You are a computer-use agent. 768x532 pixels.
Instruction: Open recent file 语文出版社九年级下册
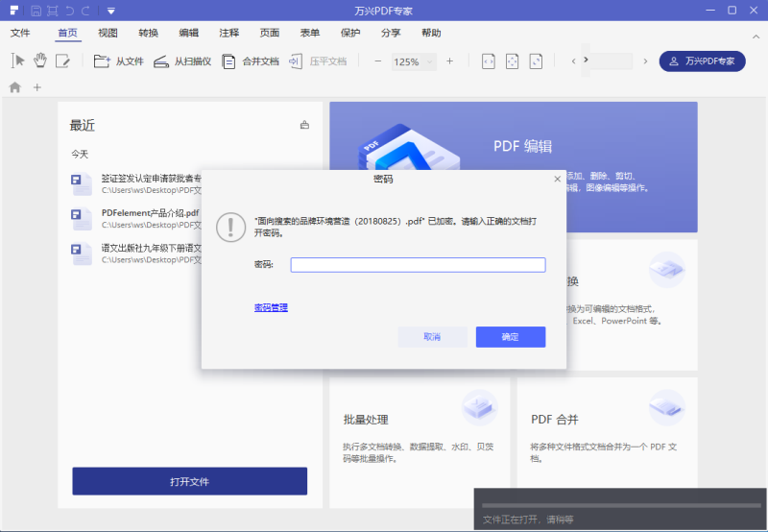tap(136, 254)
